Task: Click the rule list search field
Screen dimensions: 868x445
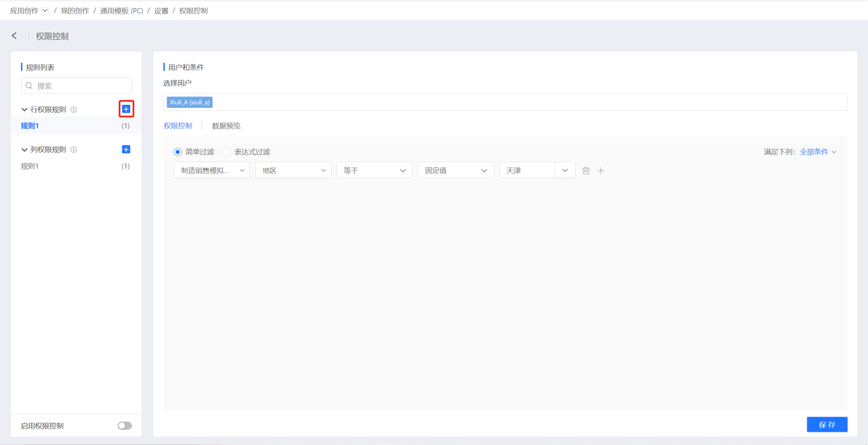Action: pyautogui.click(x=82, y=86)
